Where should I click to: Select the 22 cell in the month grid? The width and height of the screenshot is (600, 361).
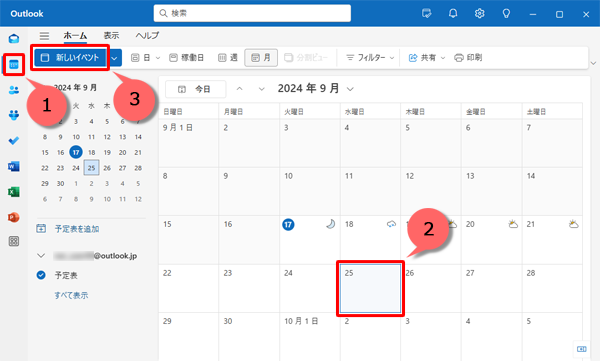click(188, 288)
